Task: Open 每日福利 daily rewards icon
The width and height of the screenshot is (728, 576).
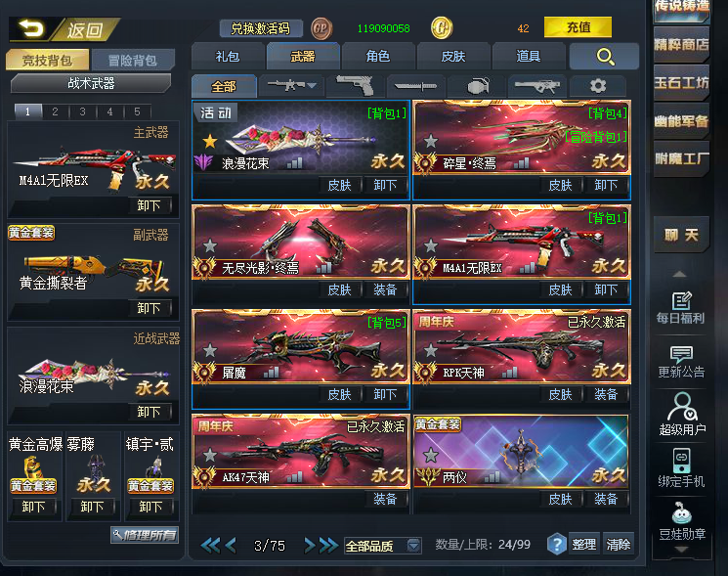Action: pyautogui.click(x=681, y=307)
